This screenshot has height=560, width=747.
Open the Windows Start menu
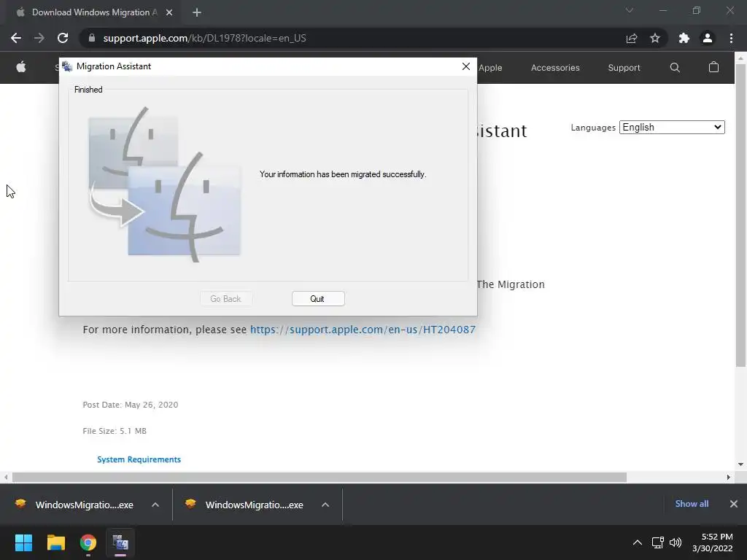23,542
